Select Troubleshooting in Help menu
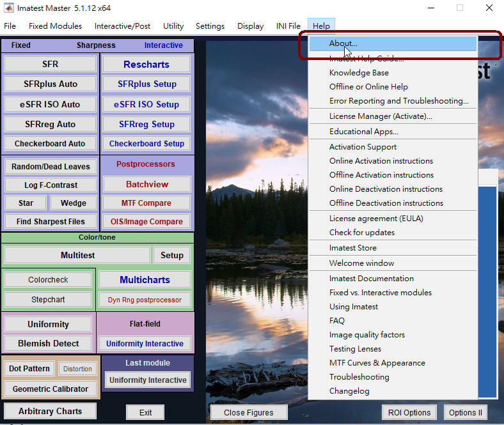 pos(393,377)
